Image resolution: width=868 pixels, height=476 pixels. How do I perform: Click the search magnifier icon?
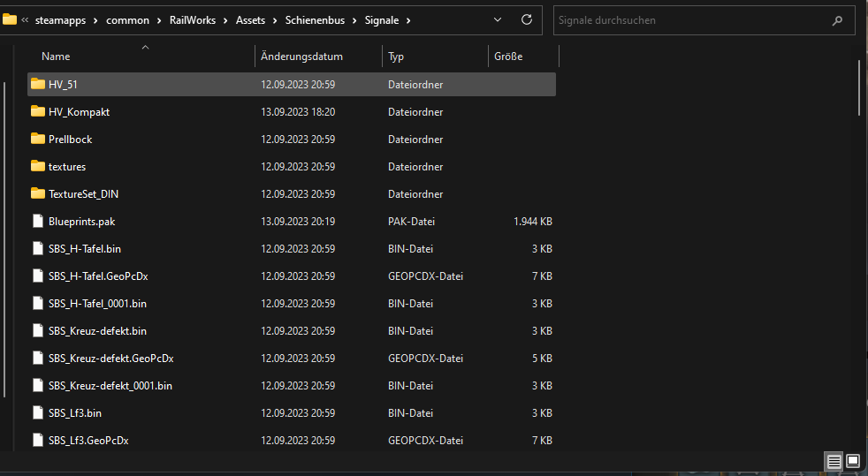[836, 20]
